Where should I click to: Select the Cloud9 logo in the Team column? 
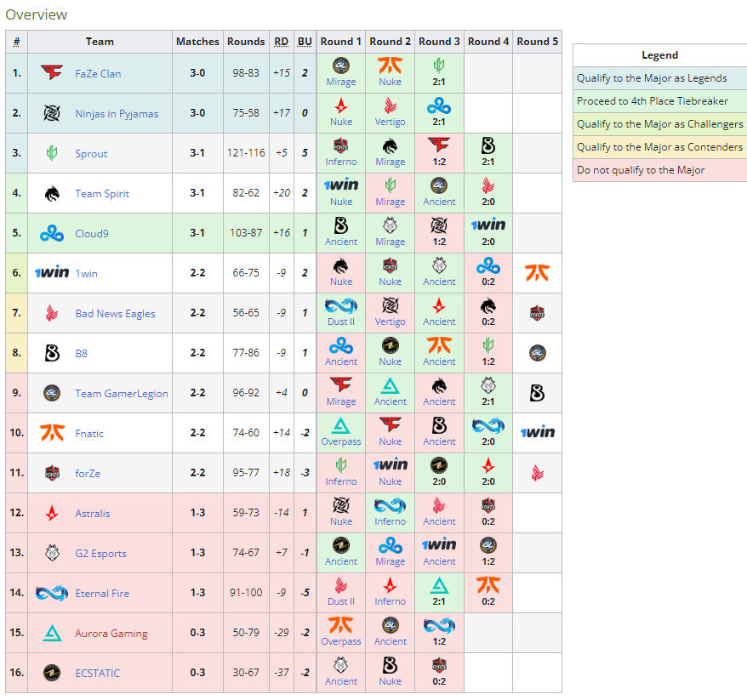(52, 234)
